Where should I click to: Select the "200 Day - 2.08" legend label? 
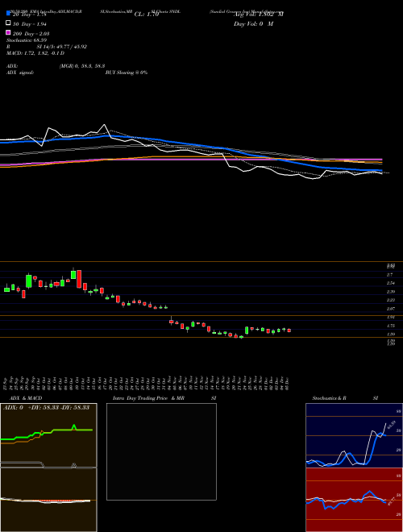click(31, 33)
